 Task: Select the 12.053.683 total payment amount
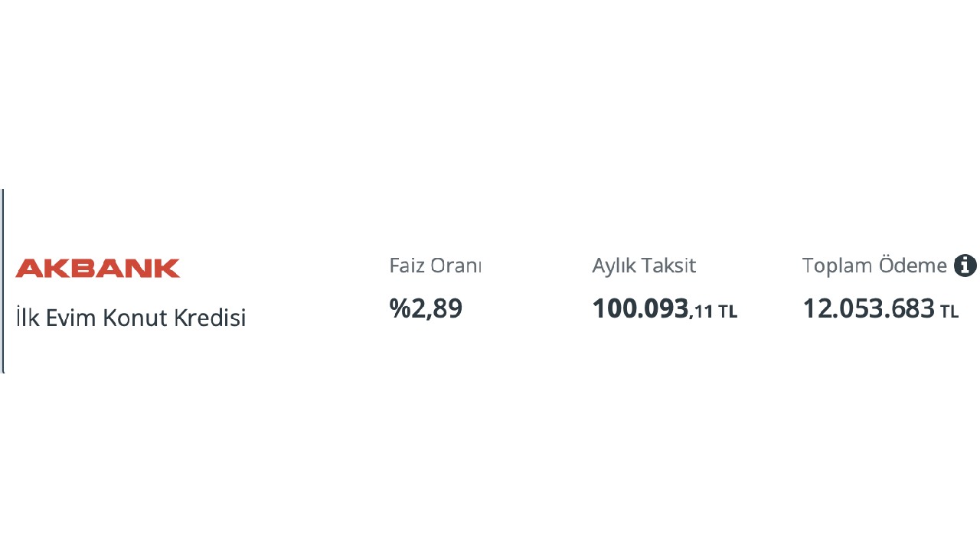click(868, 308)
